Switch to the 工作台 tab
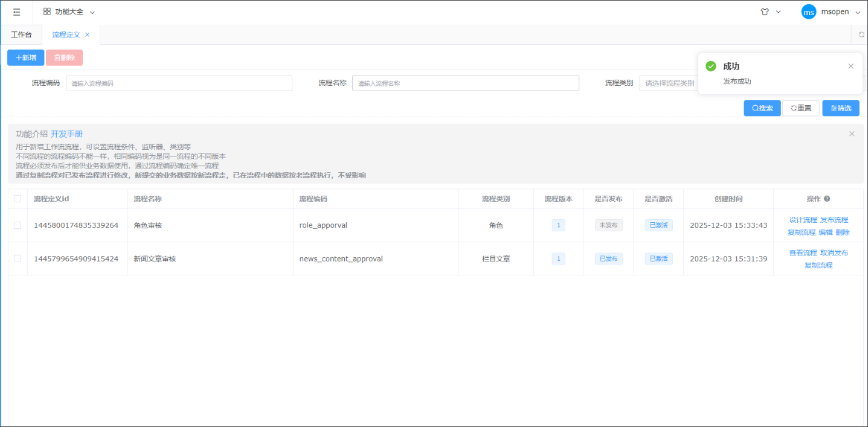The width and height of the screenshot is (868, 427). coord(21,35)
